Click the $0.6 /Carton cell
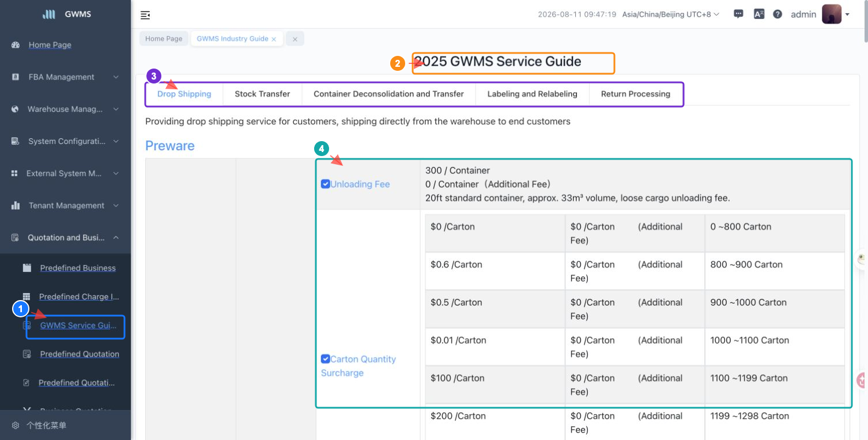The height and width of the screenshot is (440, 868). [495, 271]
